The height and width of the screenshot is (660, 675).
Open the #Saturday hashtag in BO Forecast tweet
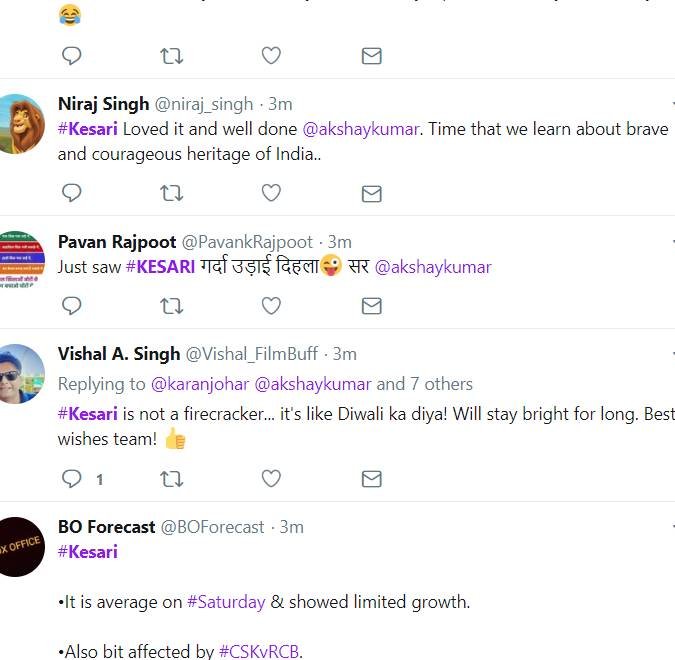[x=226, y=602]
